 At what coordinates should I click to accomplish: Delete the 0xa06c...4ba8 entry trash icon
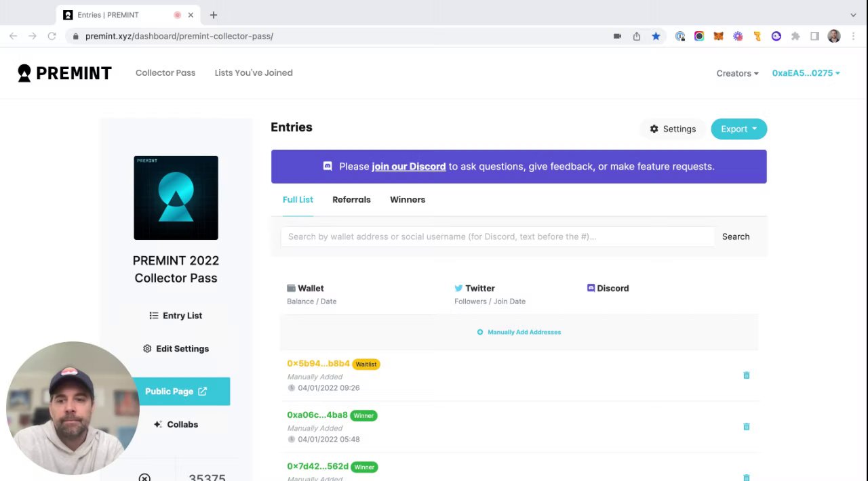746,426
